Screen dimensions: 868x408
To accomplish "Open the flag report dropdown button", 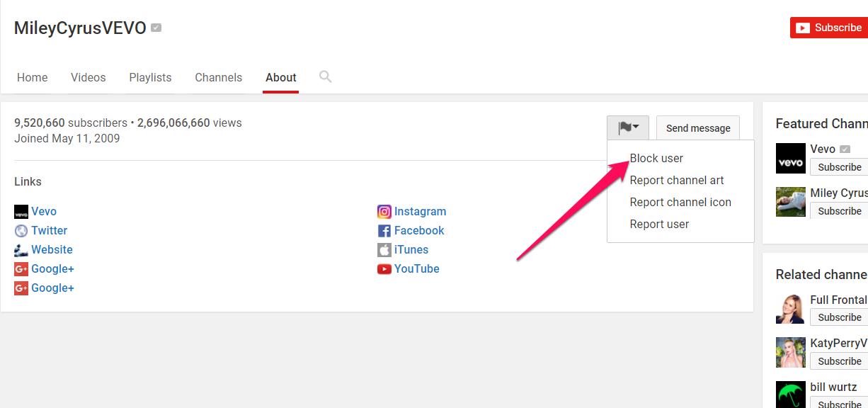I will [x=628, y=128].
